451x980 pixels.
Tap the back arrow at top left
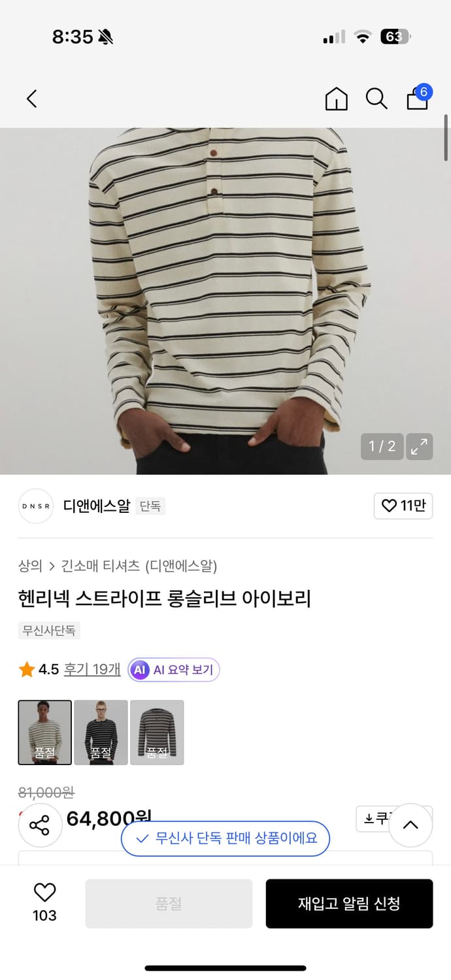pos(31,99)
